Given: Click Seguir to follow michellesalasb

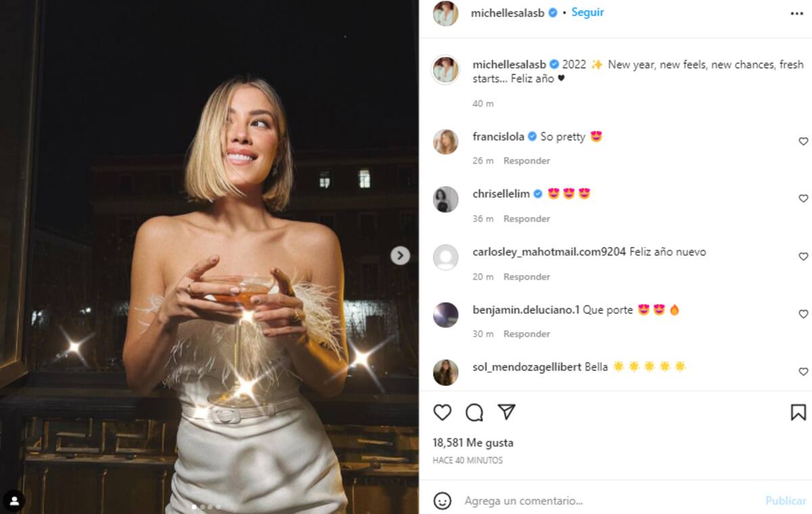Looking at the screenshot, I should [587, 12].
